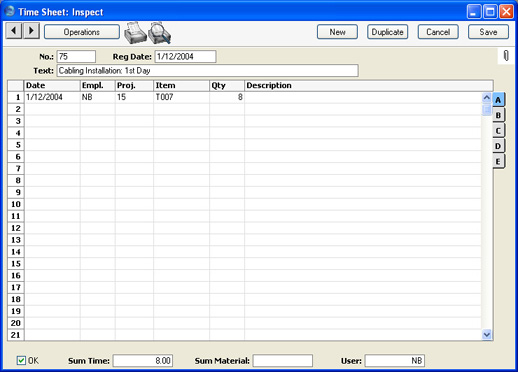Toggle the OK checkbox
This screenshot has height=372, width=518.
pos(21,360)
